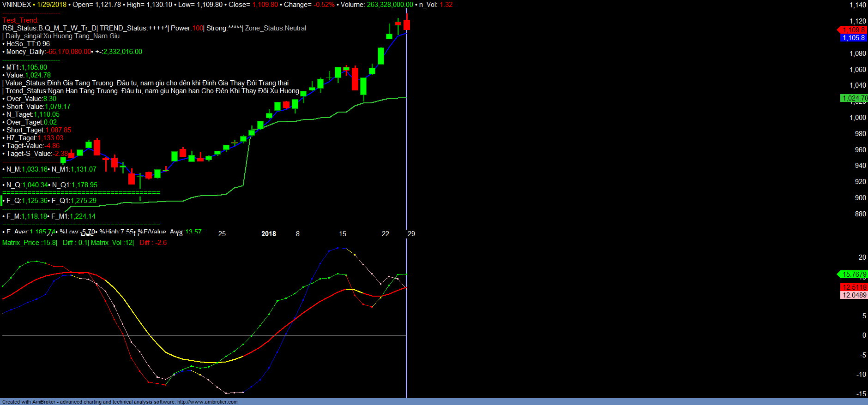Select the green 1,024.78 value axis tag
Image resolution: width=868 pixels, height=405 pixels.
click(x=854, y=98)
